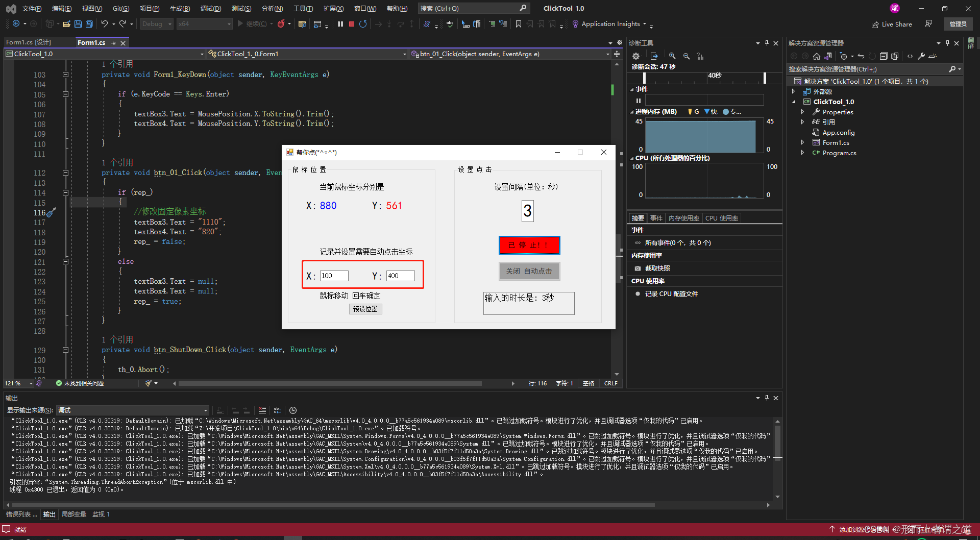
Task: Switch to the 内存使用率 tab in diagnostics
Action: (684, 218)
